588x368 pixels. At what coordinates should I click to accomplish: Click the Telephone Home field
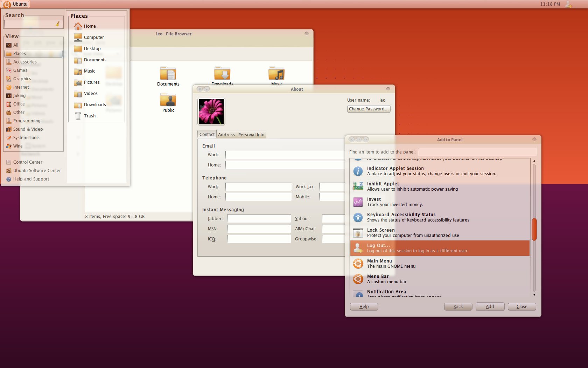click(x=258, y=197)
